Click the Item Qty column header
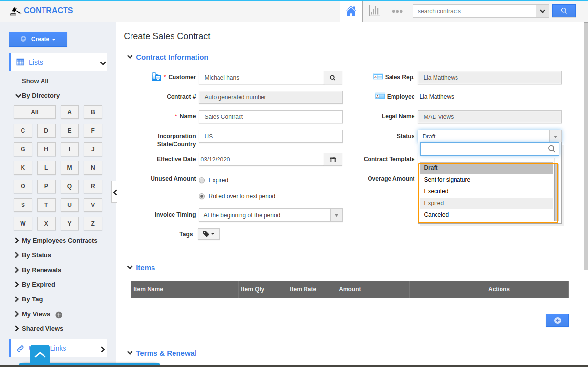The image size is (588, 367). coord(263,289)
